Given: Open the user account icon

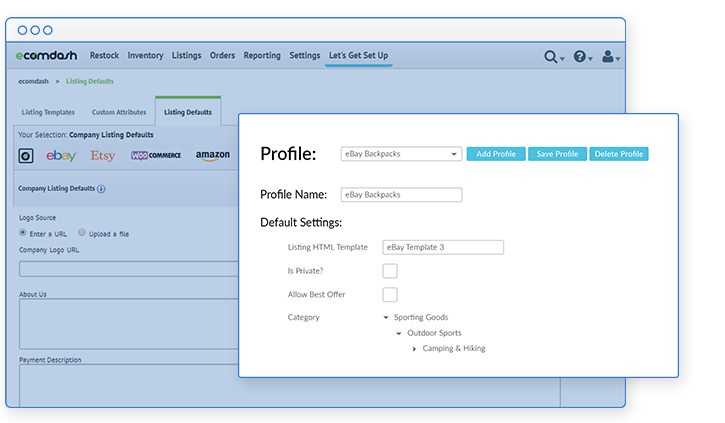Looking at the screenshot, I should click(609, 58).
